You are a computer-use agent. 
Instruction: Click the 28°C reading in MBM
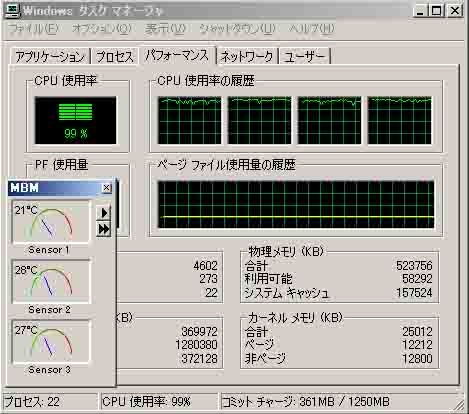pyautogui.click(x=26, y=270)
